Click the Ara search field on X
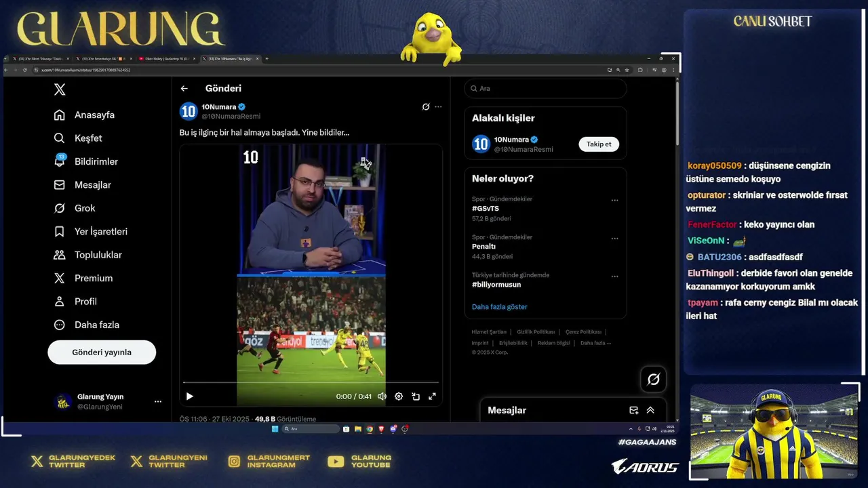This screenshot has height=488, width=868. click(545, 89)
